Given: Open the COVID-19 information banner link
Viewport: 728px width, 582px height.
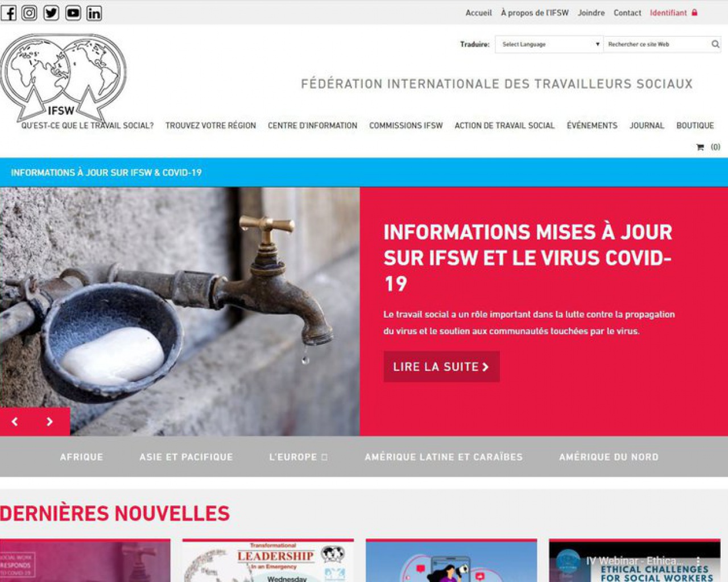Looking at the screenshot, I should tap(106, 173).
